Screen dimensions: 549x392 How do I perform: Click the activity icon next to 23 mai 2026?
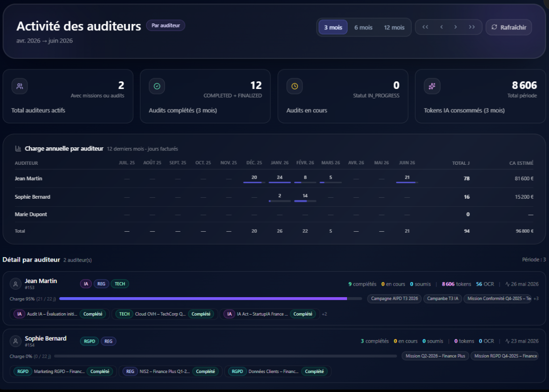[x=507, y=341]
